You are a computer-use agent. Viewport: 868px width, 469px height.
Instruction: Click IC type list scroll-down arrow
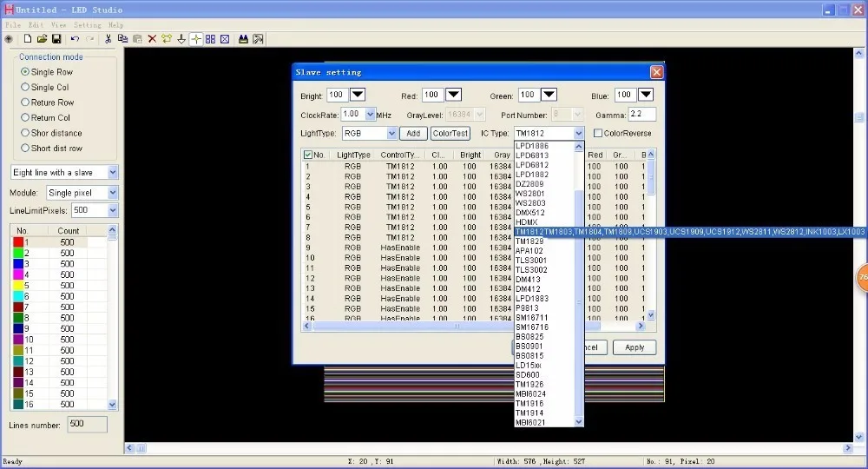pos(579,422)
